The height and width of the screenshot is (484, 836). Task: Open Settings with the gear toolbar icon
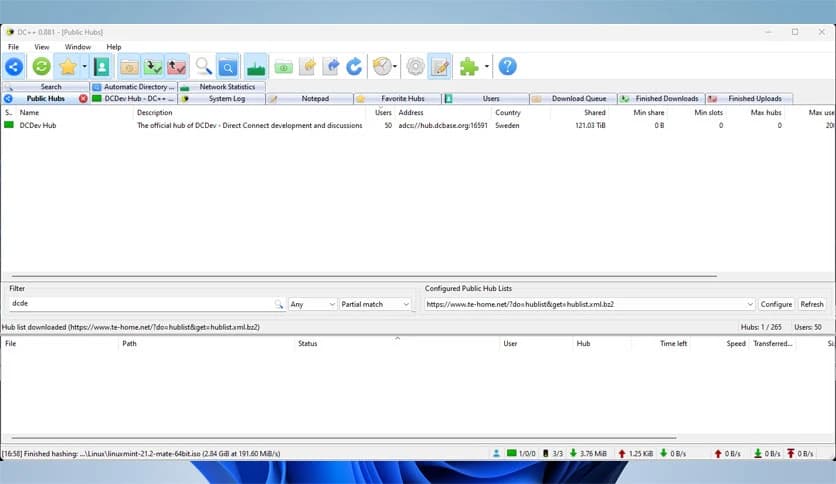(x=415, y=67)
